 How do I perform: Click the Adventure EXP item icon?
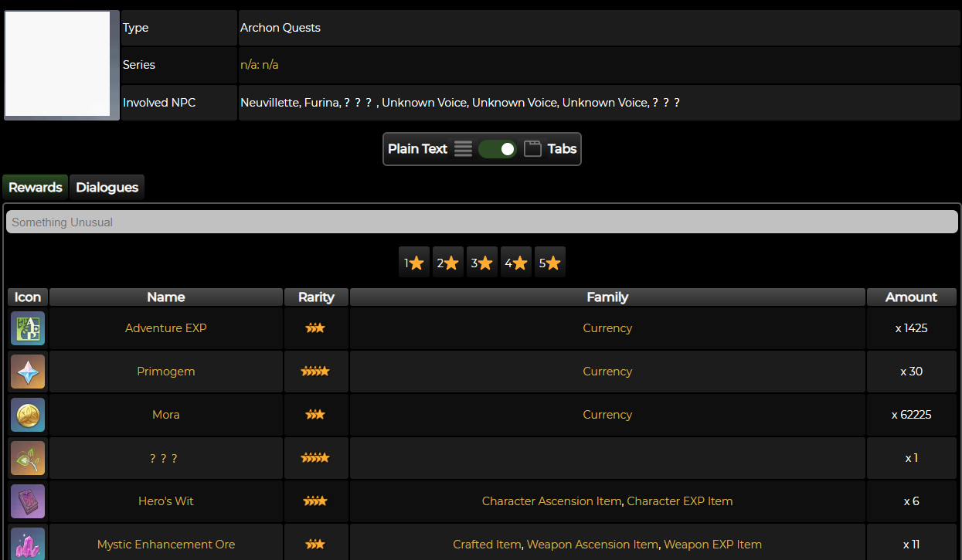28,328
